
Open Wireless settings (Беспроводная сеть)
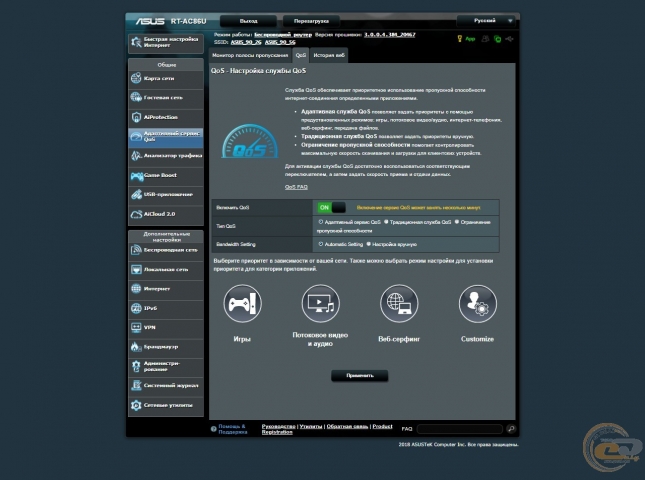(166, 250)
